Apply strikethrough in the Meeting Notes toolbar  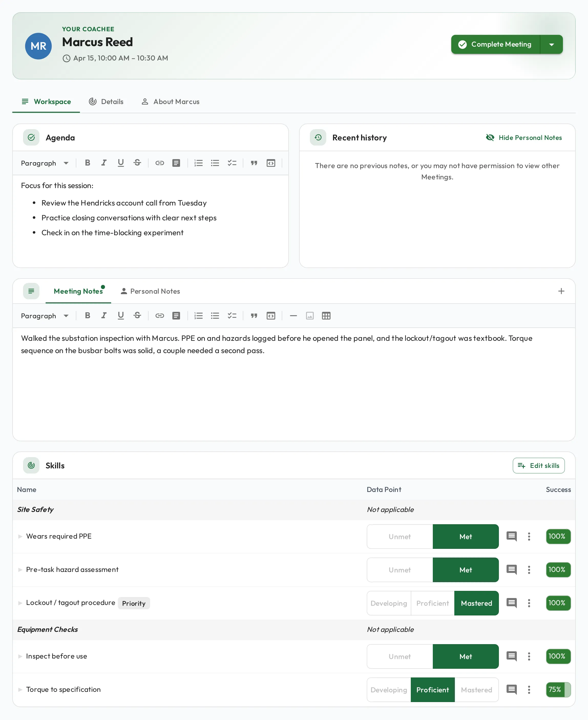click(137, 316)
